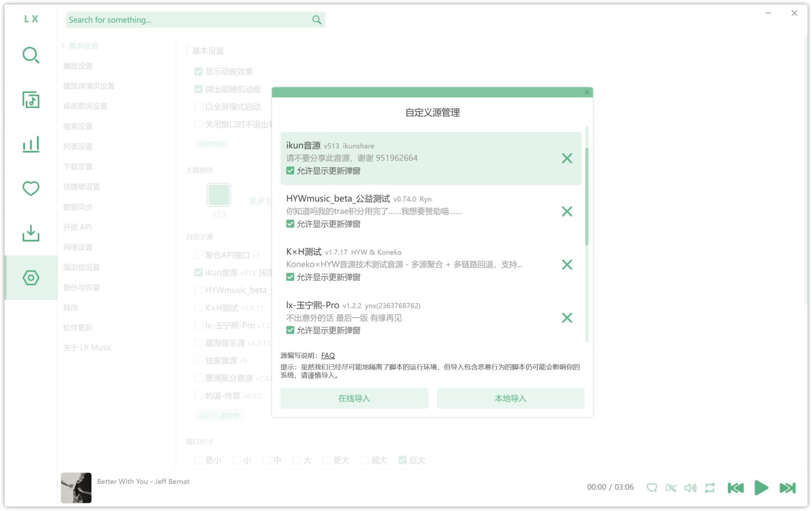Open the leaderboard chart icon

pos(31,144)
